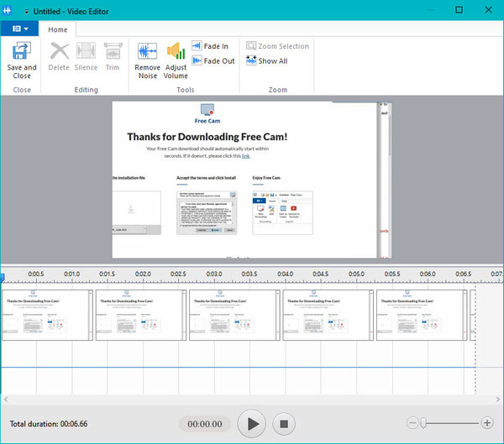504x444 pixels.
Task: Click the blue playhead marker at timeline start
Action: click(3, 278)
